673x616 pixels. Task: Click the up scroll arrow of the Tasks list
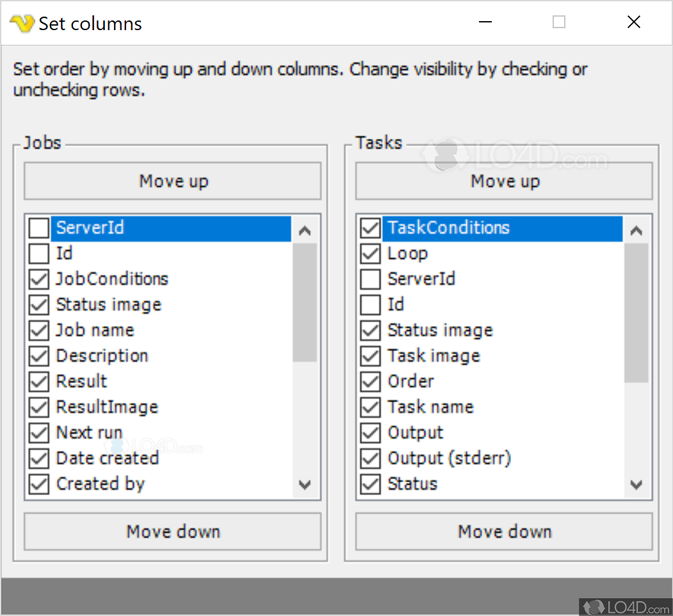637,229
